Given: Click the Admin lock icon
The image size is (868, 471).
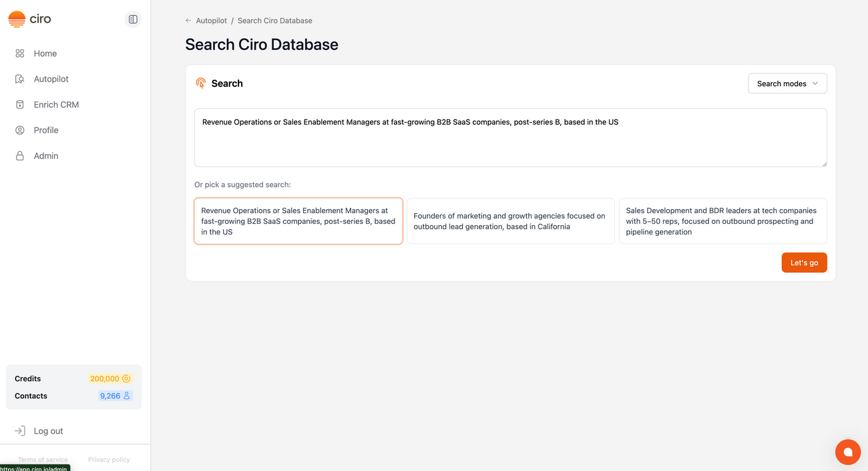Looking at the screenshot, I should (x=19, y=155).
